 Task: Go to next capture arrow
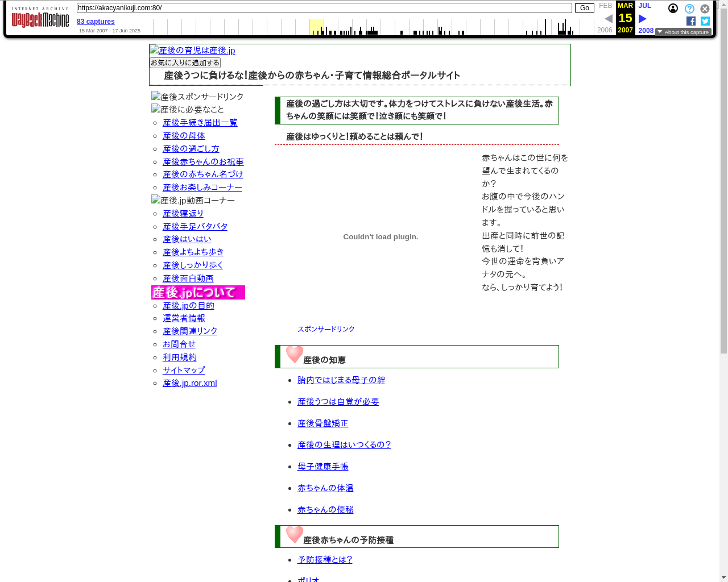click(x=643, y=19)
